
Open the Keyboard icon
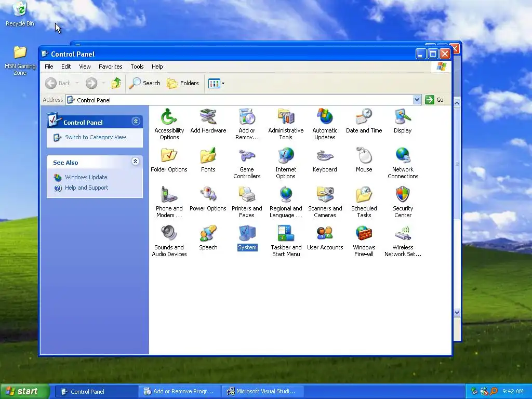pos(325,160)
